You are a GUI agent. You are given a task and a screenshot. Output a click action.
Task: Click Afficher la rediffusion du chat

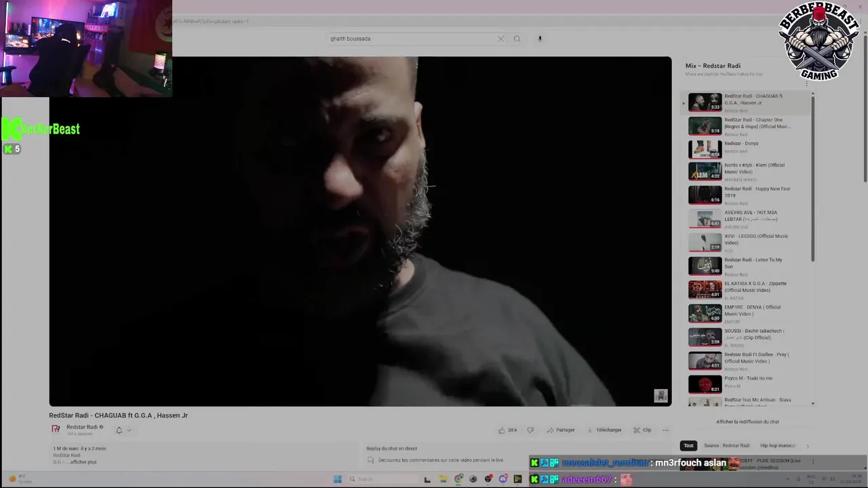pos(747,422)
